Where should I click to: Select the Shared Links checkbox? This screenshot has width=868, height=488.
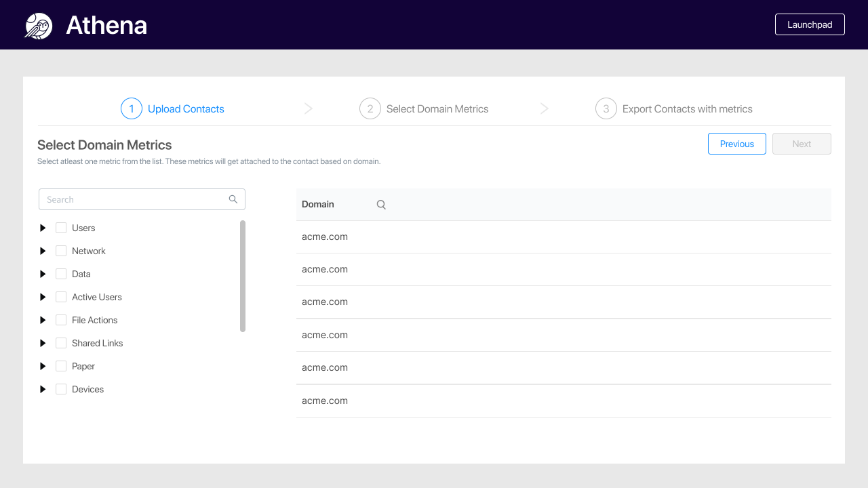coord(61,343)
